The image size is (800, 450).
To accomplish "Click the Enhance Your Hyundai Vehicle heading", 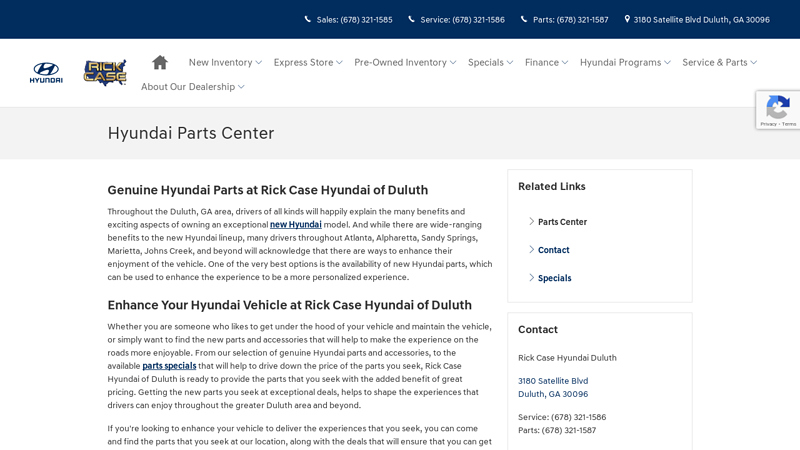I will click(x=289, y=305).
